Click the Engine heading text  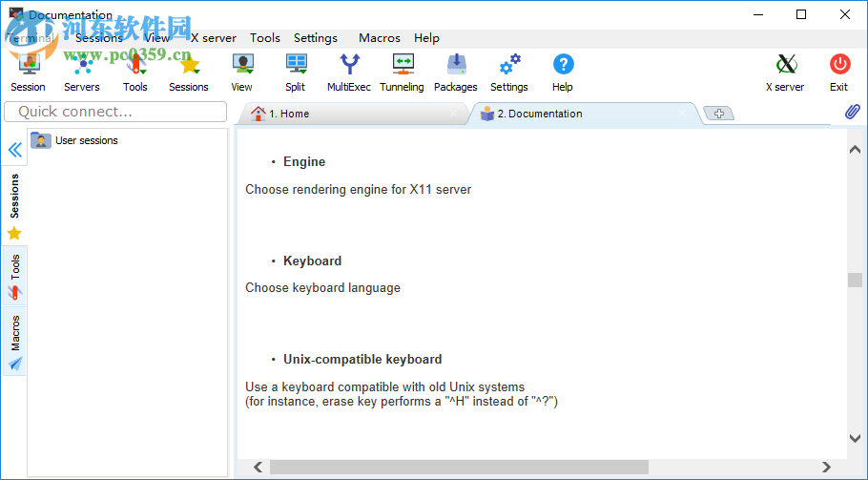pos(304,161)
